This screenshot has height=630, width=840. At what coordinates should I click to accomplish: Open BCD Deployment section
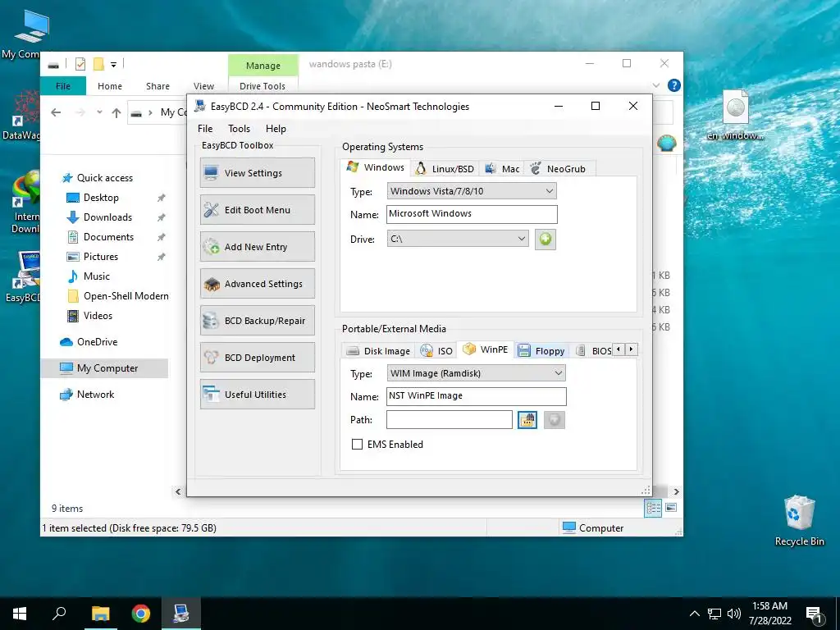[257, 358]
